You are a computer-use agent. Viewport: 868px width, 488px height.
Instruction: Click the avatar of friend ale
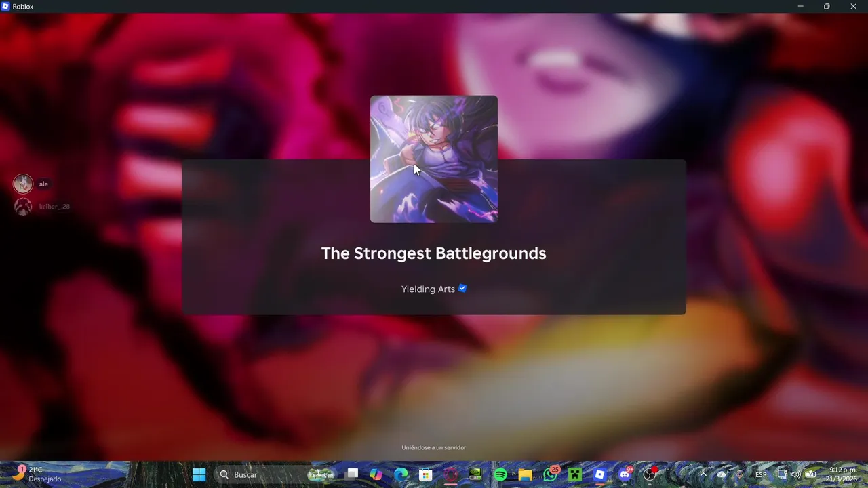point(23,184)
